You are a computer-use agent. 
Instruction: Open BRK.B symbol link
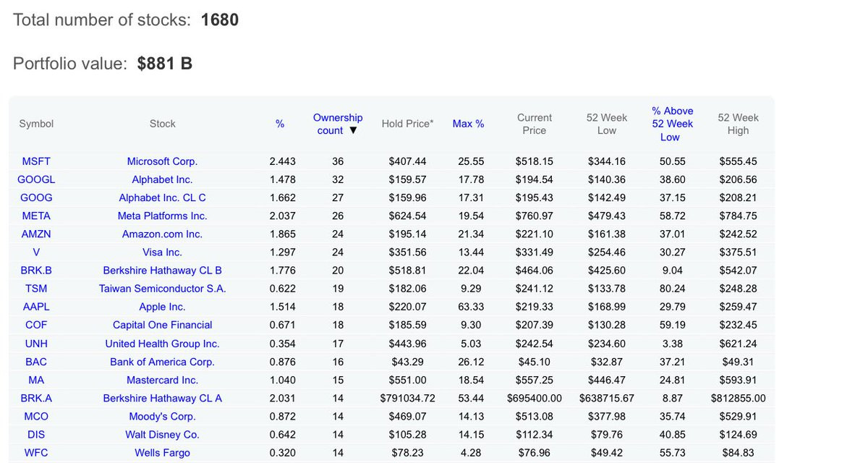pyautogui.click(x=36, y=270)
